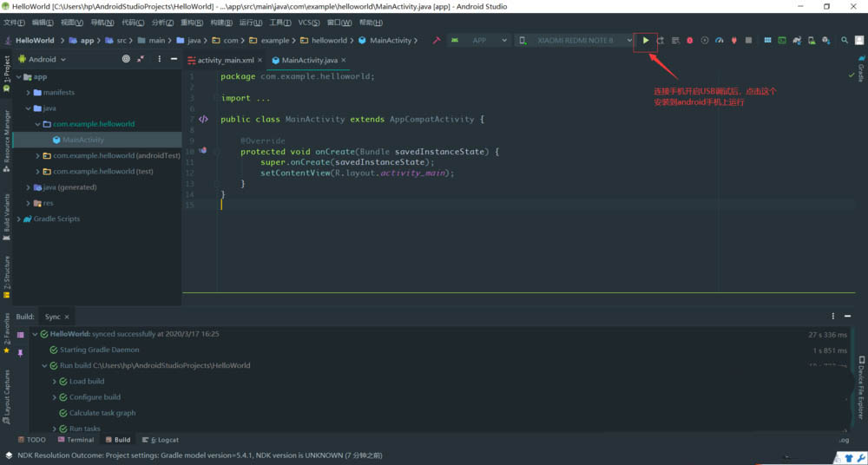Click the Make Project hammer icon
This screenshot has width=868, height=465.
point(437,41)
